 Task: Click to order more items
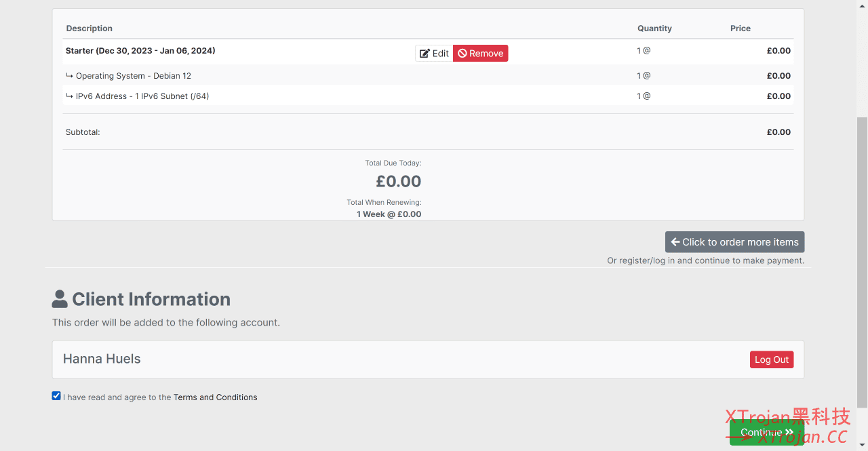(x=735, y=242)
